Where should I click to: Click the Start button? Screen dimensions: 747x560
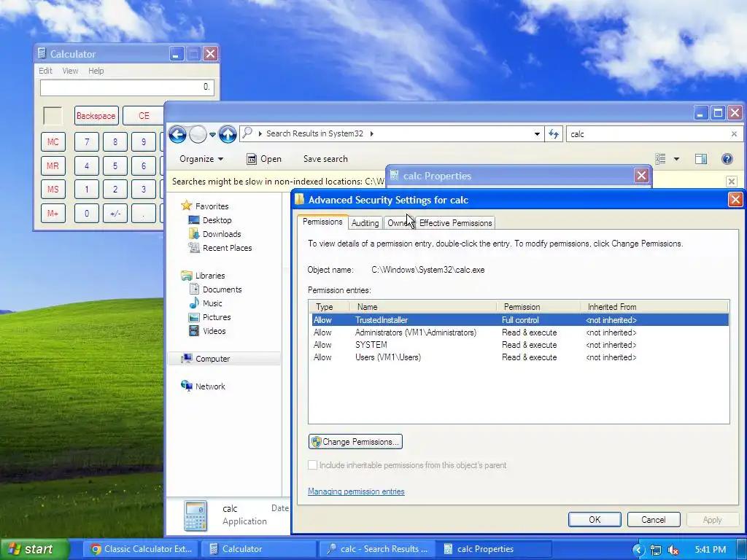(34, 549)
